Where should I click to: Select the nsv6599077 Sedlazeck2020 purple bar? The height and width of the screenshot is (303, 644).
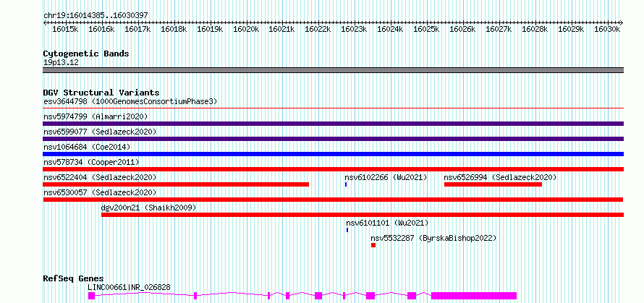pyautogui.click(x=333, y=139)
